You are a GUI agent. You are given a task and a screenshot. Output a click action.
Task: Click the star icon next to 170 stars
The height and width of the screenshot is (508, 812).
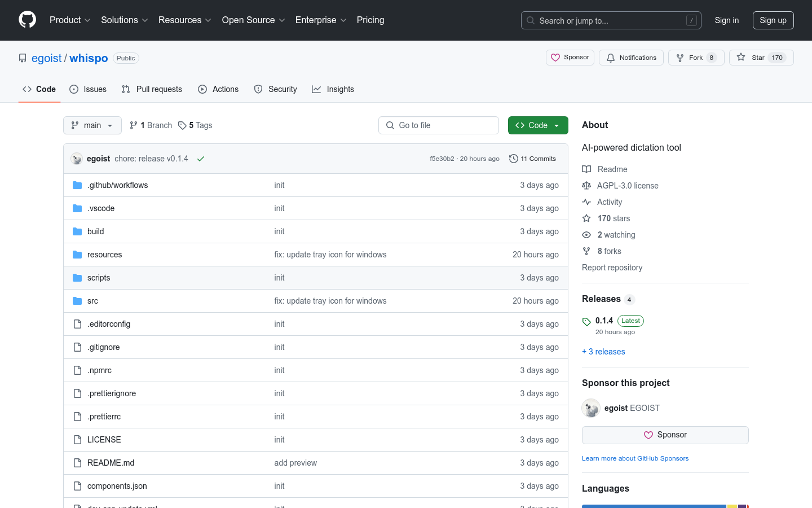coord(586,218)
